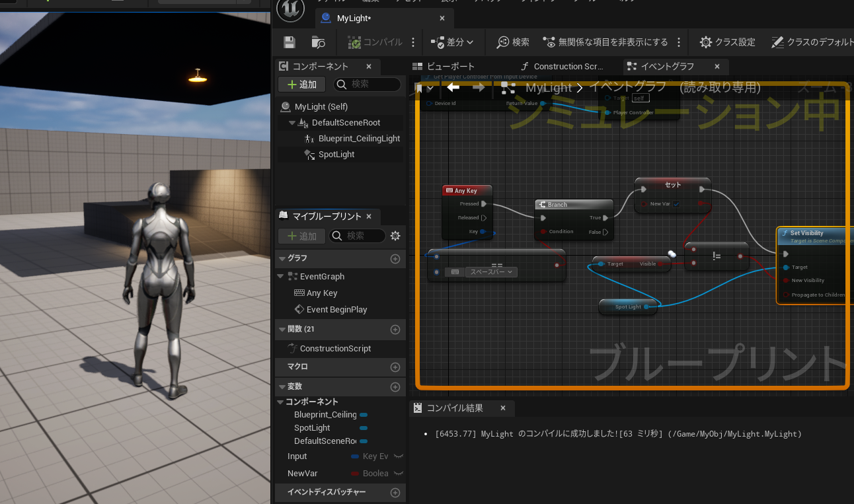This screenshot has width=854, height=504.
Task: Click the 検索 (Find) toolbar button
Action: pyautogui.click(x=513, y=42)
